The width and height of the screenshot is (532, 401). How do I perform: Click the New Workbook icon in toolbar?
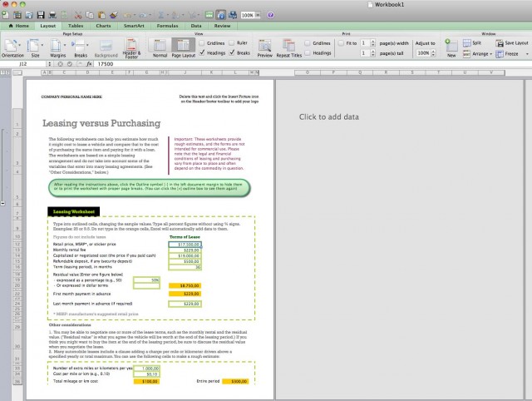(x=6, y=15)
